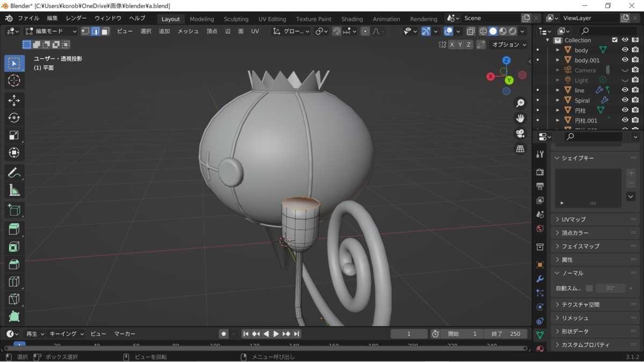This screenshot has width=644, height=362.
Task: Select the Add Cube tool
Action: click(x=14, y=210)
